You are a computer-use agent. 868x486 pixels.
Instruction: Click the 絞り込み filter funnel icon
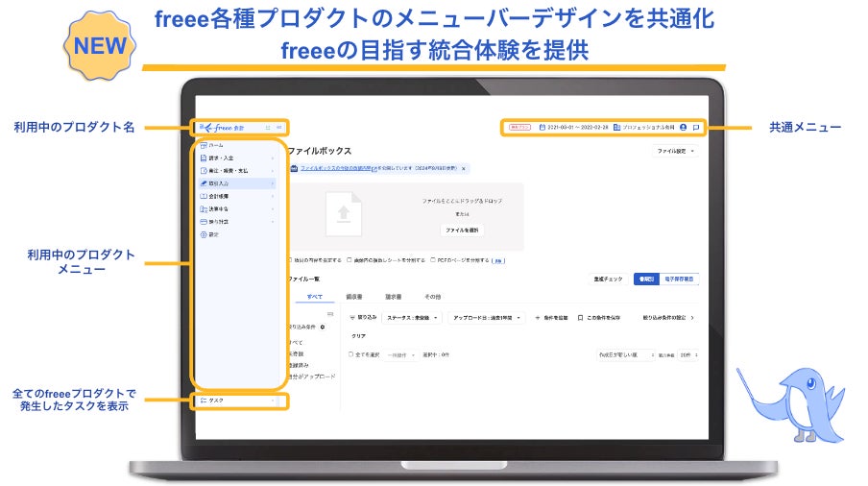click(352, 318)
